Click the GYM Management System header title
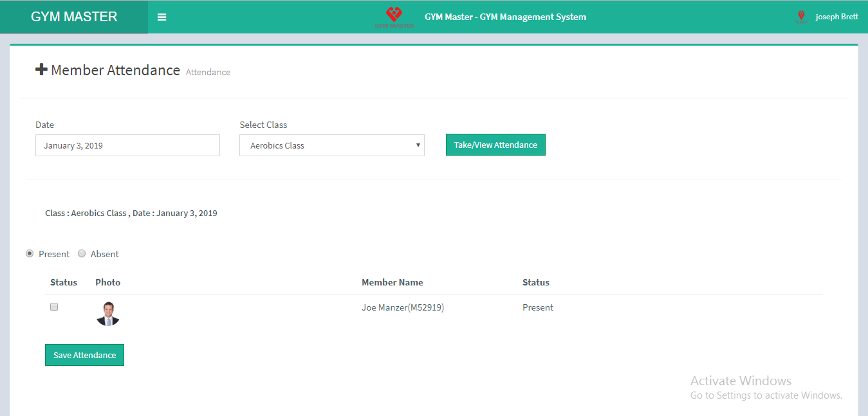Image resolution: width=868 pixels, height=416 pixels. click(x=505, y=17)
